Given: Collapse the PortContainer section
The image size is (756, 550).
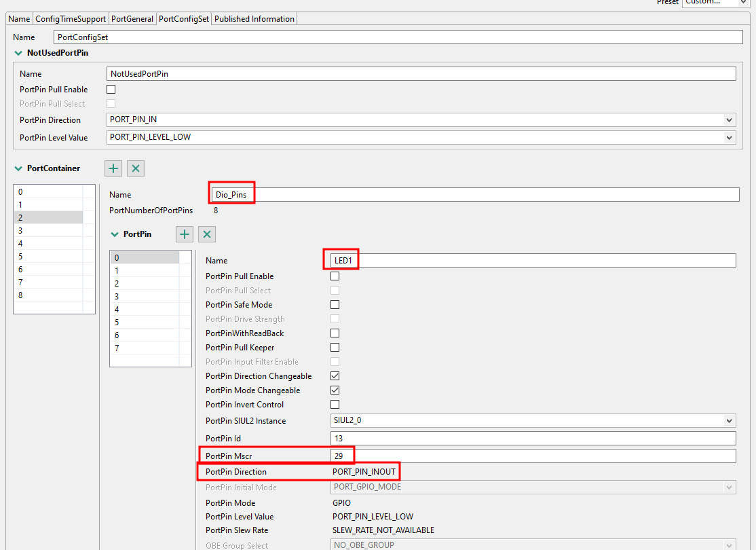Looking at the screenshot, I should point(18,168).
